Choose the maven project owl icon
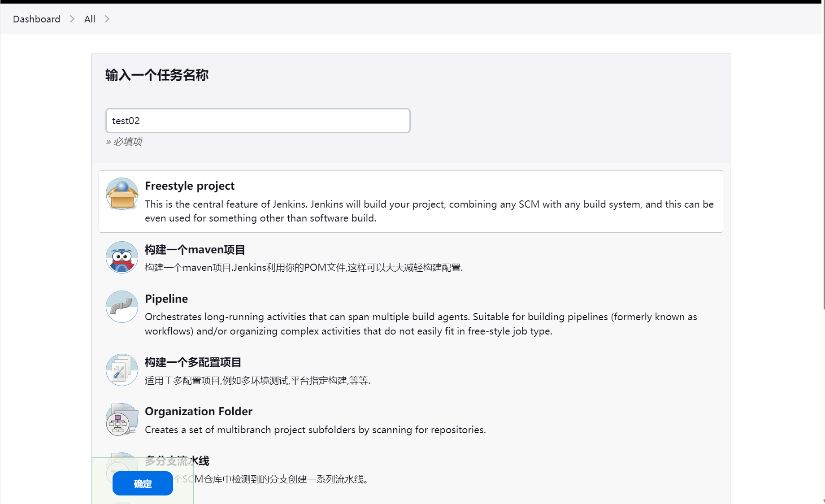 coord(122,257)
